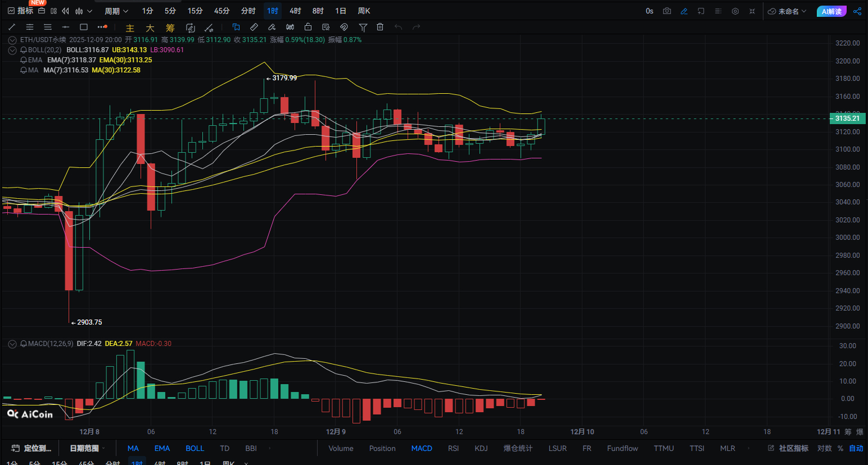Image resolution: width=868 pixels, height=465 pixels.
Task: Collapse the MACD(12,26,9) indicator legend
Action: [x=12, y=344]
